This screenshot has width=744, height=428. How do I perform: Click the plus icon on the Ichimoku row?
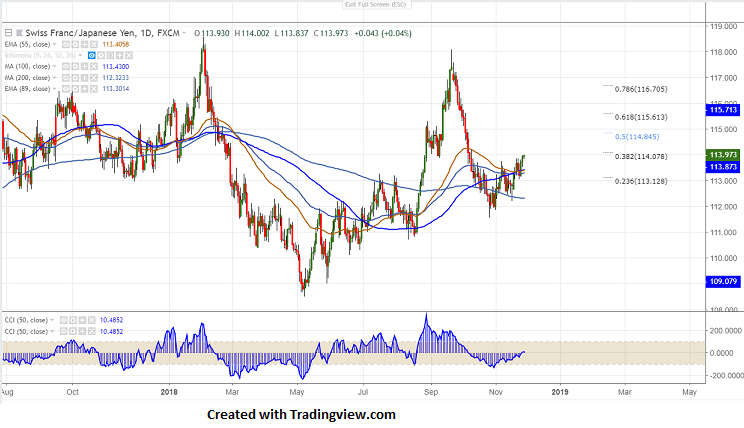pyautogui.click(x=120, y=56)
